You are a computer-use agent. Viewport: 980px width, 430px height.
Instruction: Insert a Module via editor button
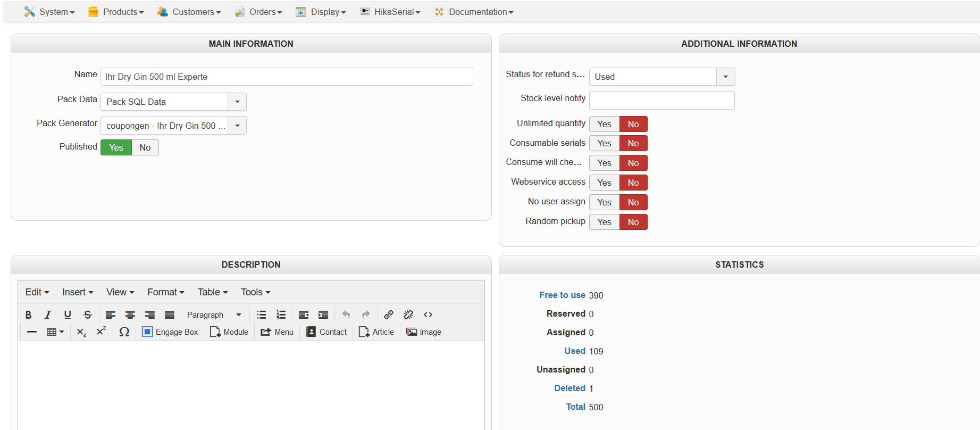pyautogui.click(x=229, y=332)
